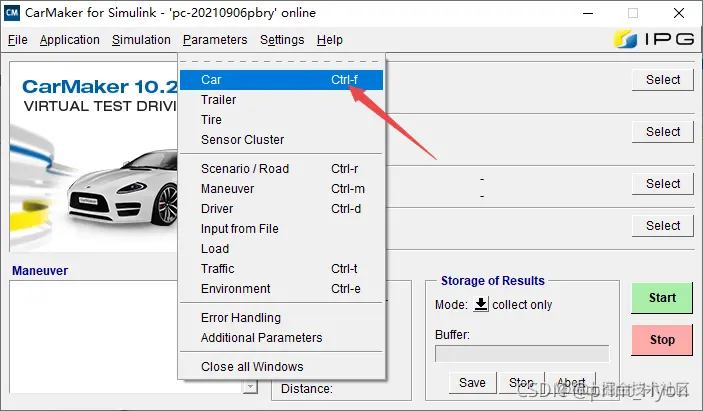
Task: Select the Load menu entry
Action: click(282, 249)
